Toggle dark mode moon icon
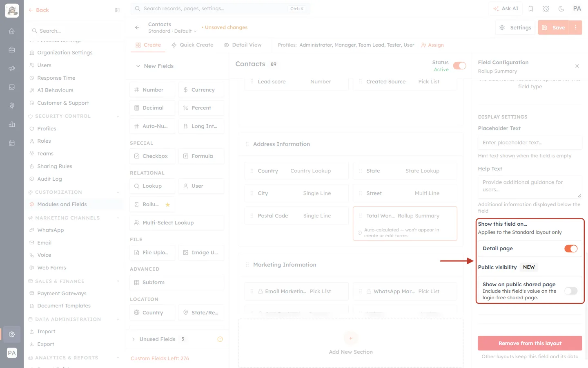 561,9
